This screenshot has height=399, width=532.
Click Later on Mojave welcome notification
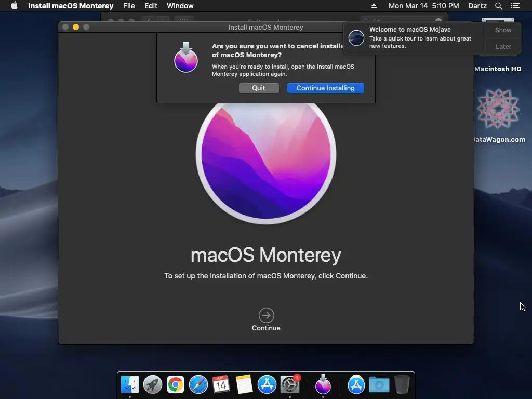[503, 46]
